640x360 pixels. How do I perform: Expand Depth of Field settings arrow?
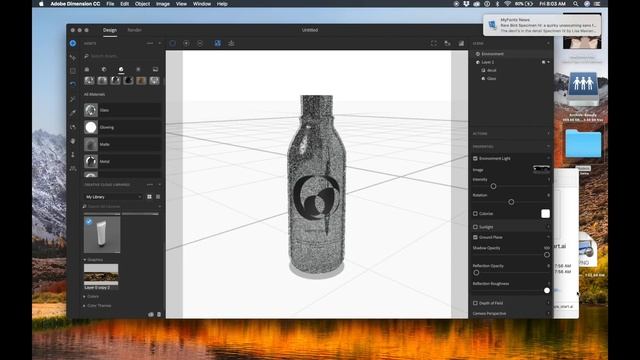click(548, 303)
